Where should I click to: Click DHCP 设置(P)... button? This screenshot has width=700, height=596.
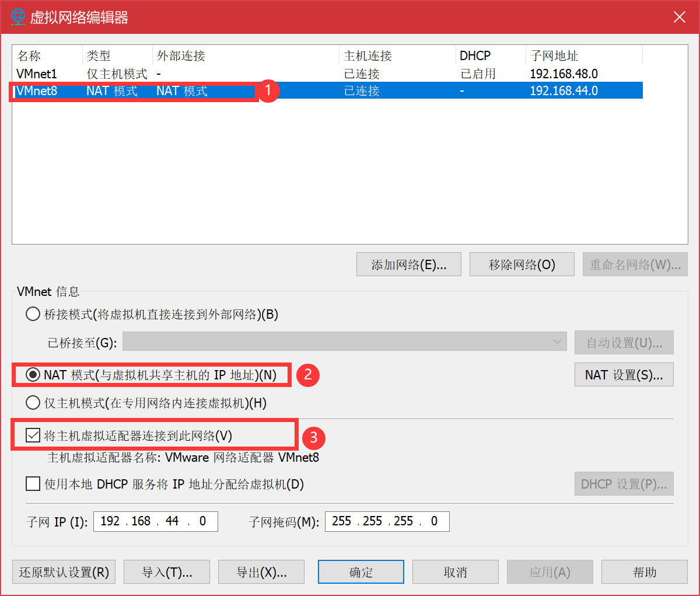point(624,484)
